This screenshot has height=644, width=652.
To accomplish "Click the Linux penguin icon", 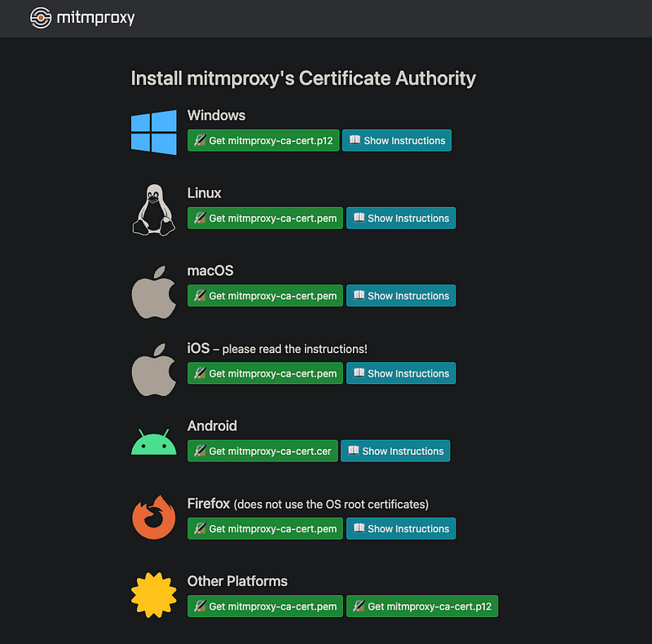I will (154, 210).
